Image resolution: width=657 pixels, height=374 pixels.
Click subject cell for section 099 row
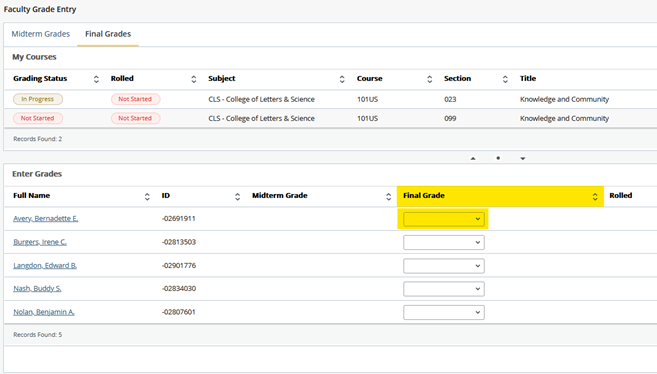(261, 119)
